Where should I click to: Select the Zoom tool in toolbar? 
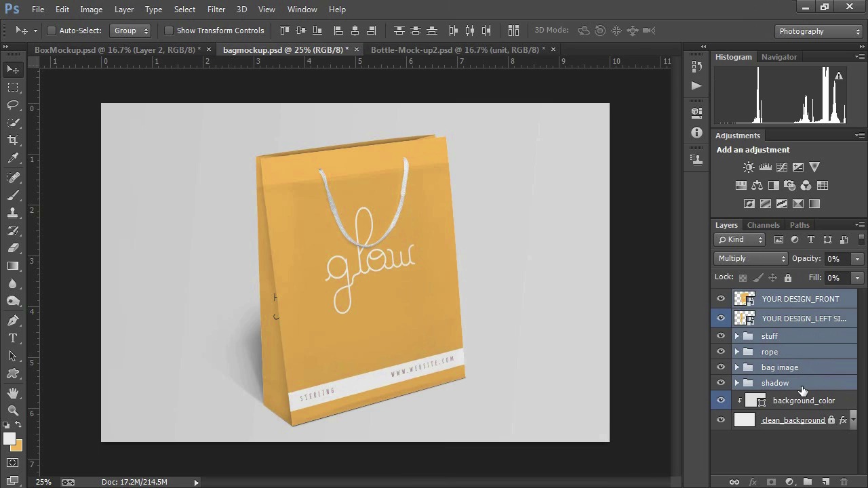coord(13,411)
